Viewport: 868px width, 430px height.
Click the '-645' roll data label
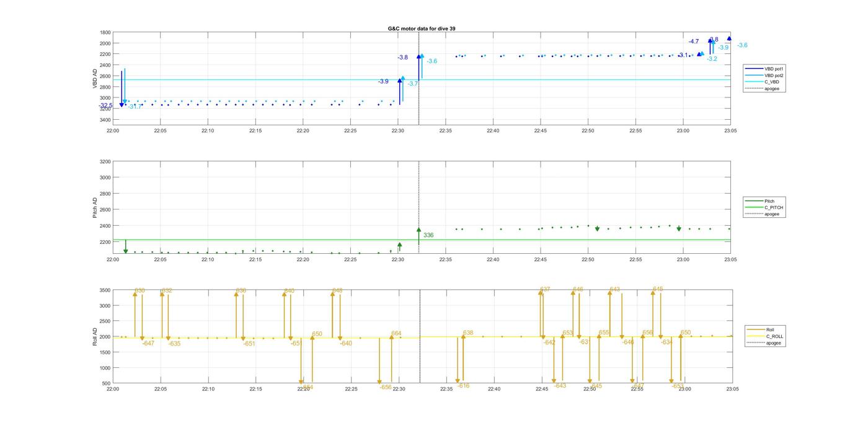coord(596,385)
